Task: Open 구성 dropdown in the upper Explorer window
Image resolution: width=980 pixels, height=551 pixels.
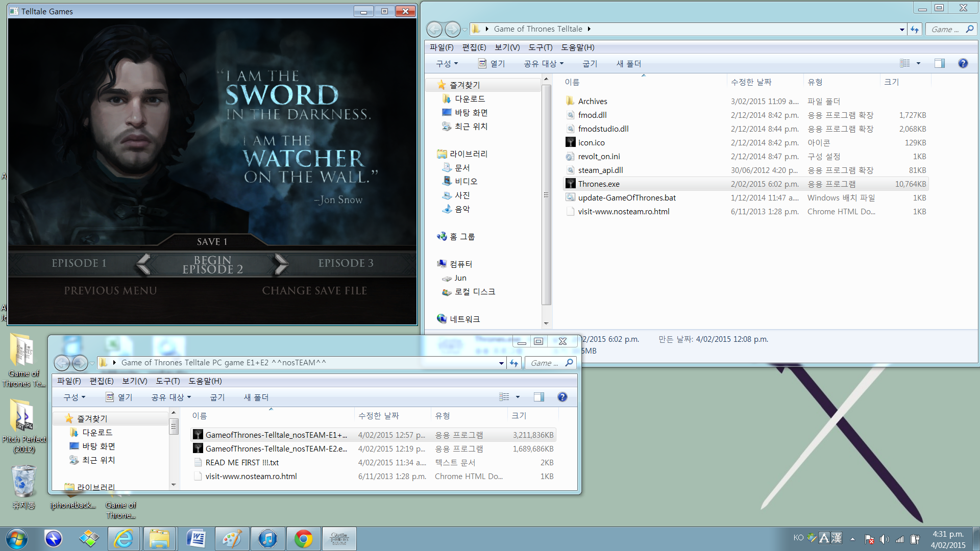Action: click(x=447, y=63)
